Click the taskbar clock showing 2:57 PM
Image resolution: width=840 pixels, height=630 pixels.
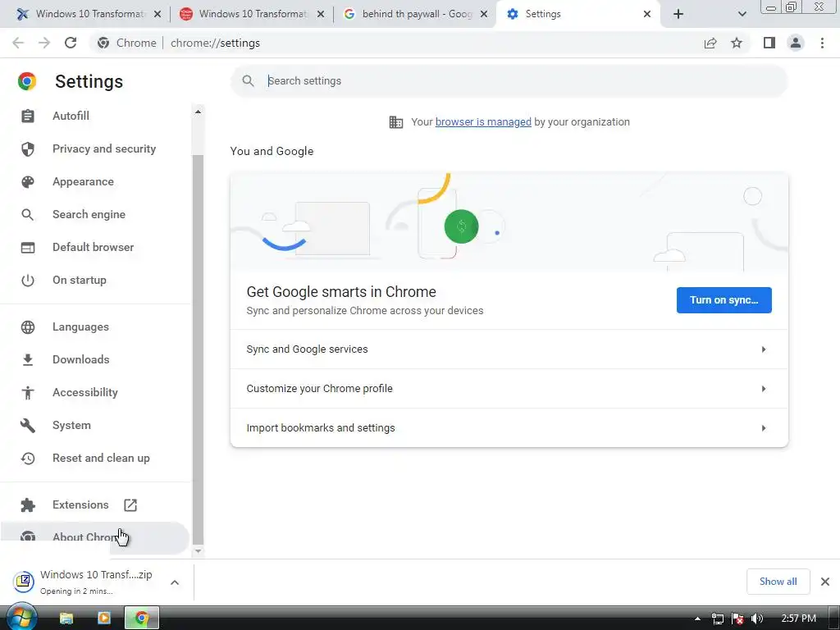pos(799,619)
